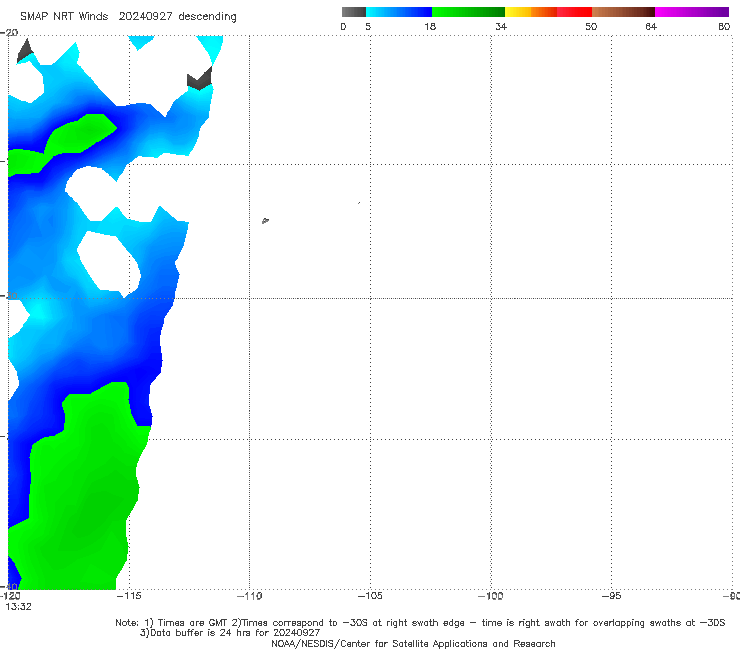The height and width of the screenshot is (650, 740).
Task: Click the NOAA/NESDIS credit line
Action: [413, 644]
